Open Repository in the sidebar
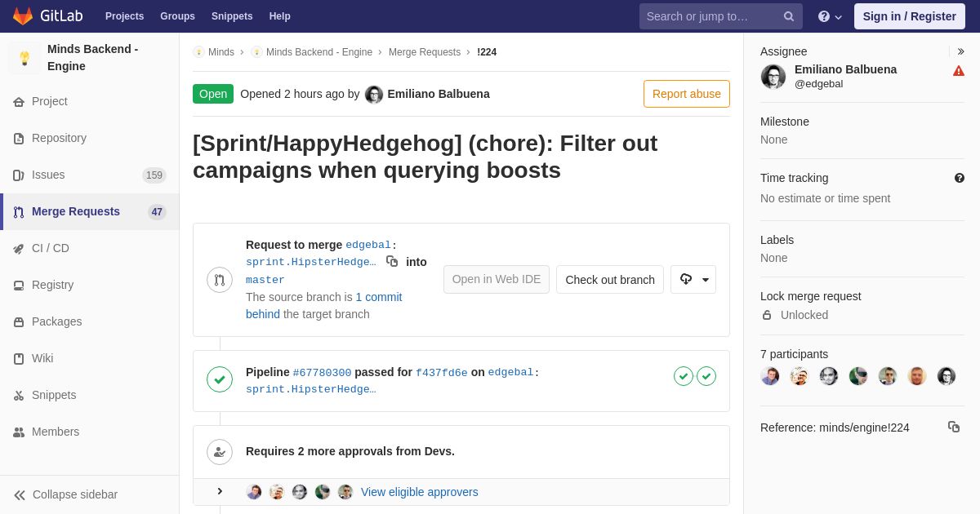 pos(90,138)
